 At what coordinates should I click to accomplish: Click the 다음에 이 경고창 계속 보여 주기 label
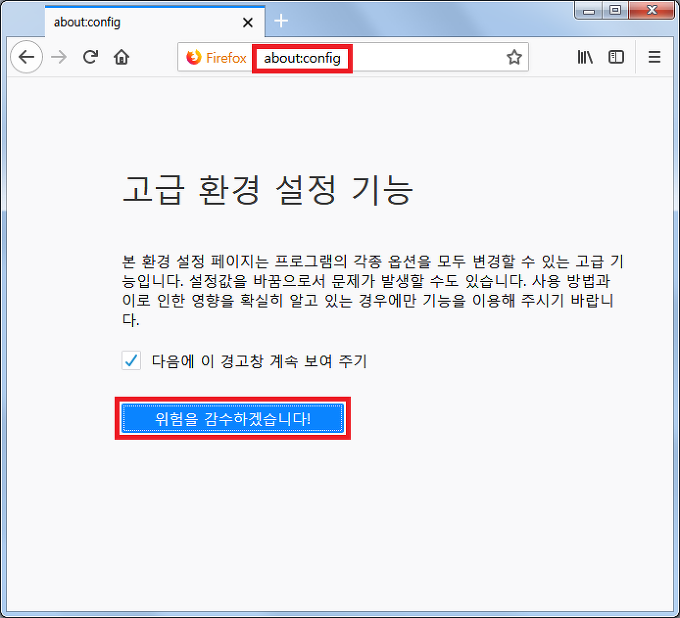click(259, 361)
